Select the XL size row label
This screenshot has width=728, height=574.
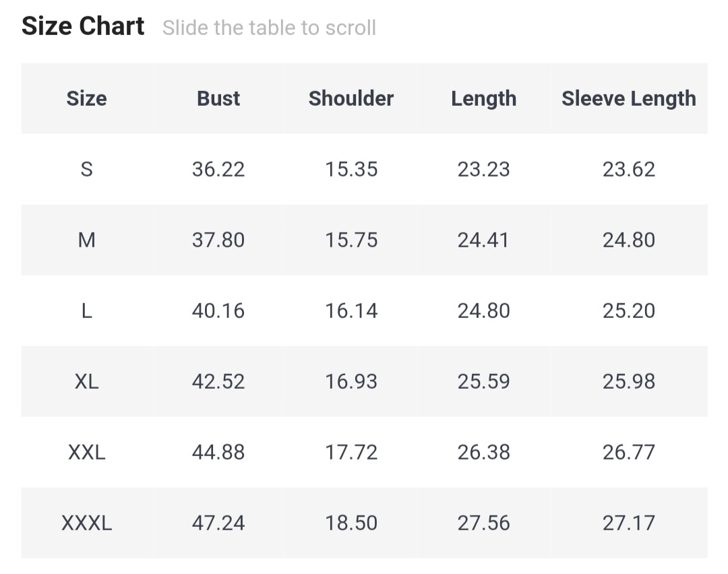click(86, 381)
